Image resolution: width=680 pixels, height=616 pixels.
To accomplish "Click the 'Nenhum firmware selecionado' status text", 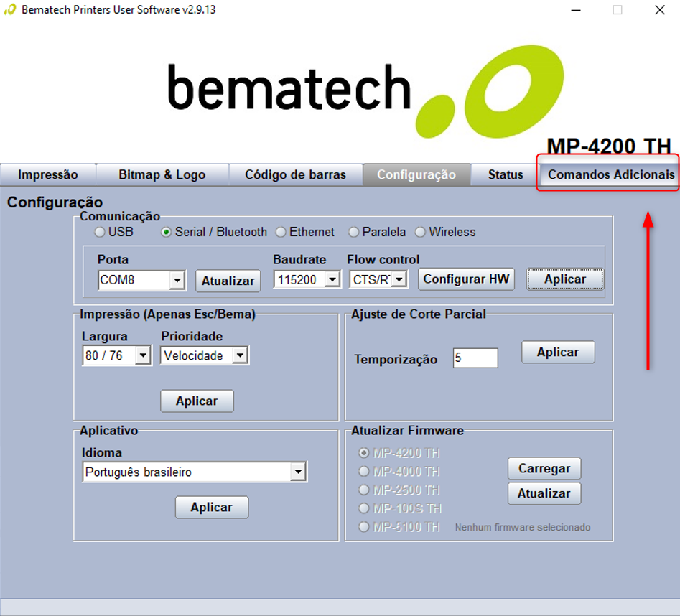I will tap(523, 528).
